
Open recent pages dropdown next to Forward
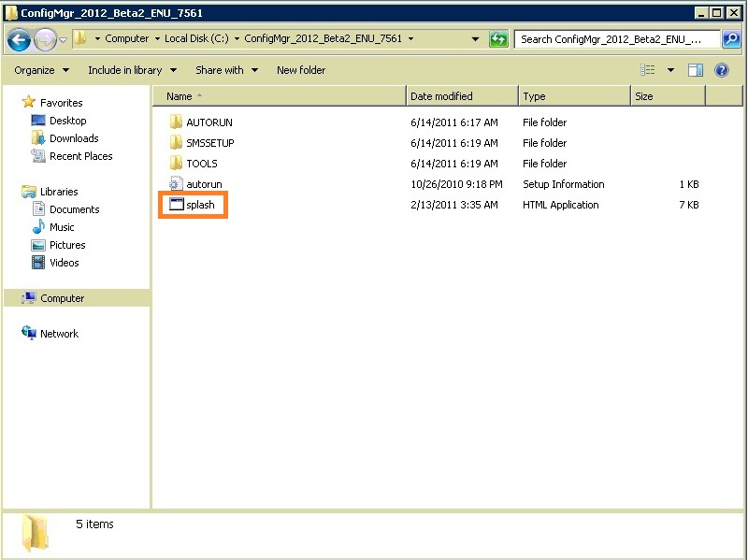pos(63,39)
